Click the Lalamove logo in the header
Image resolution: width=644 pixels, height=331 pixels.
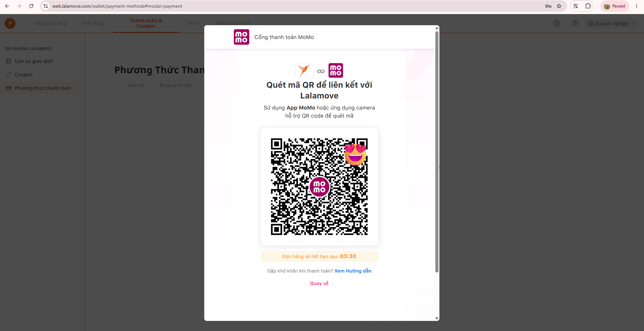click(10, 23)
